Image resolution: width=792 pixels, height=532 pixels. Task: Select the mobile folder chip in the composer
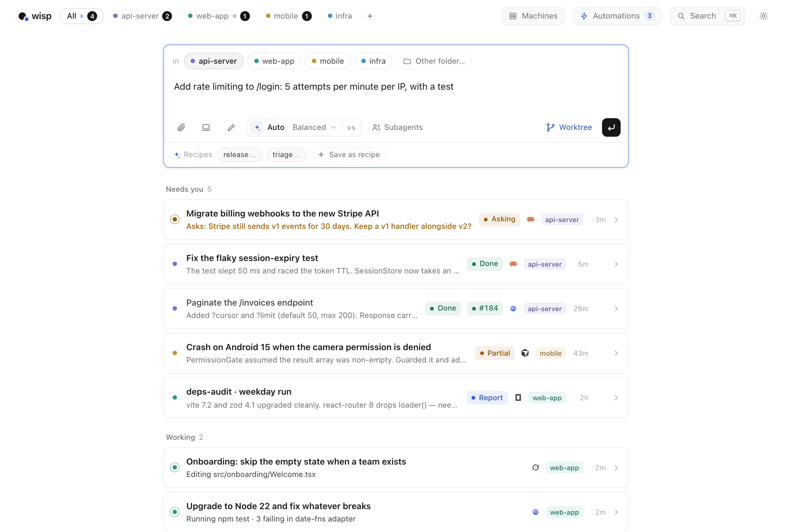point(328,61)
